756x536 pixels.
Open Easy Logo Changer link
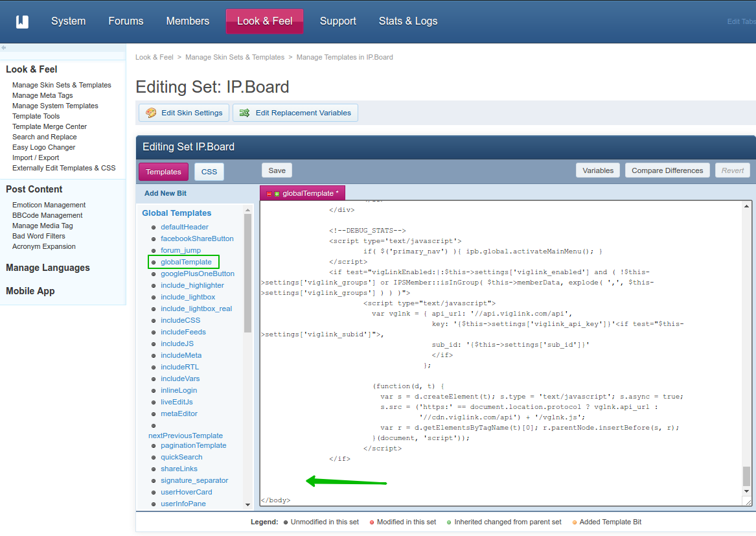click(43, 147)
